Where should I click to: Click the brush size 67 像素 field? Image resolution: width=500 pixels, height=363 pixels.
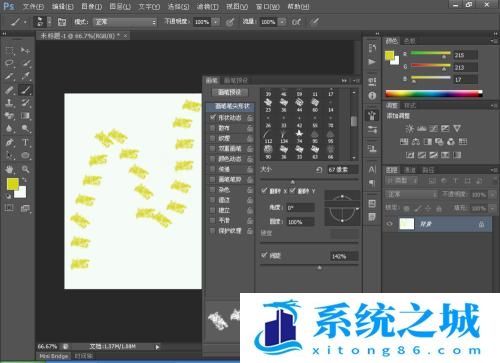point(342,170)
